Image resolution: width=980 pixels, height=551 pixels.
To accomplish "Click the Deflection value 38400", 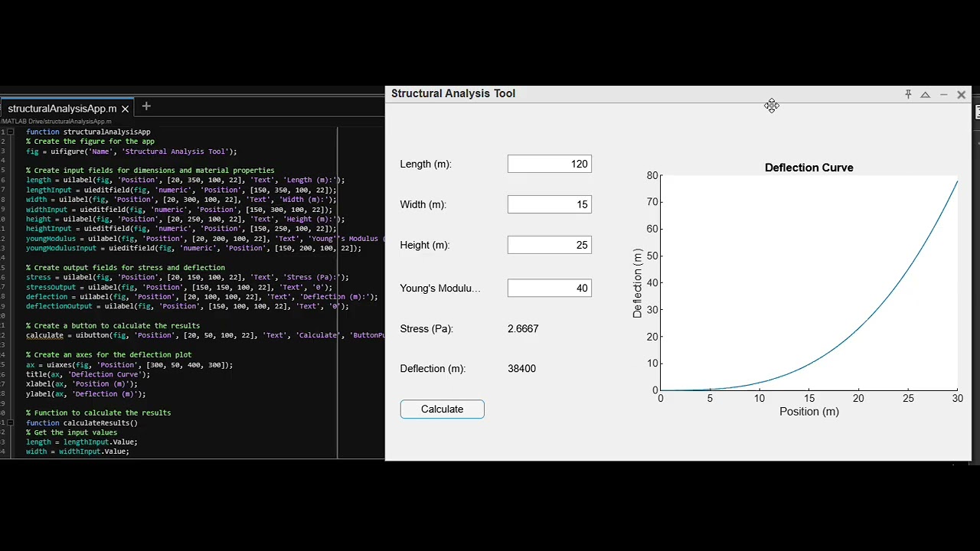I will click(x=521, y=368).
